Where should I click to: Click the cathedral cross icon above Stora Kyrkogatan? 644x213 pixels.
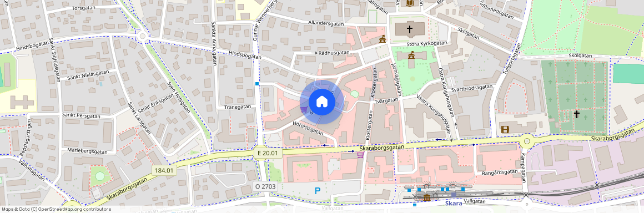[410, 29]
